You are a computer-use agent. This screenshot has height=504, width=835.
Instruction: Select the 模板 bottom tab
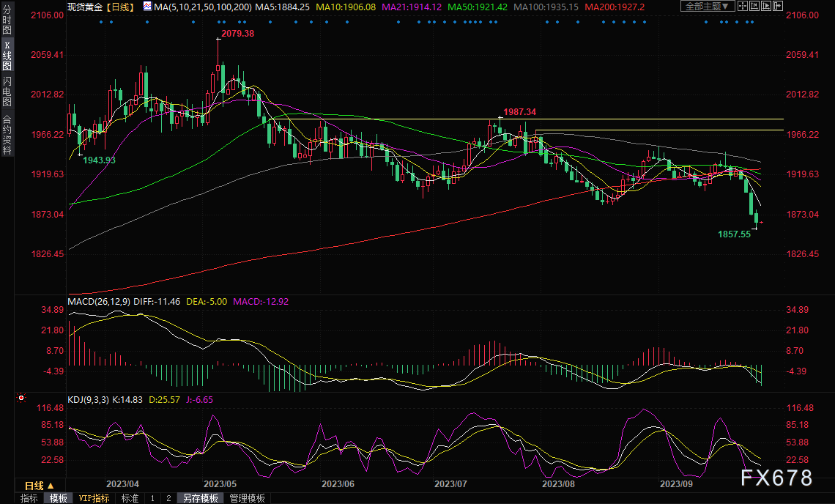(x=58, y=498)
